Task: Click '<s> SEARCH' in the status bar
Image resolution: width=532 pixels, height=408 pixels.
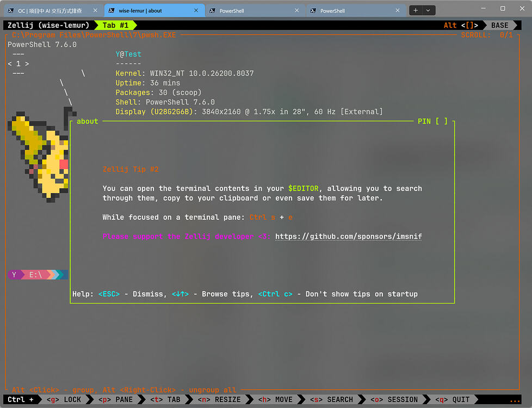Action: point(331,399)
